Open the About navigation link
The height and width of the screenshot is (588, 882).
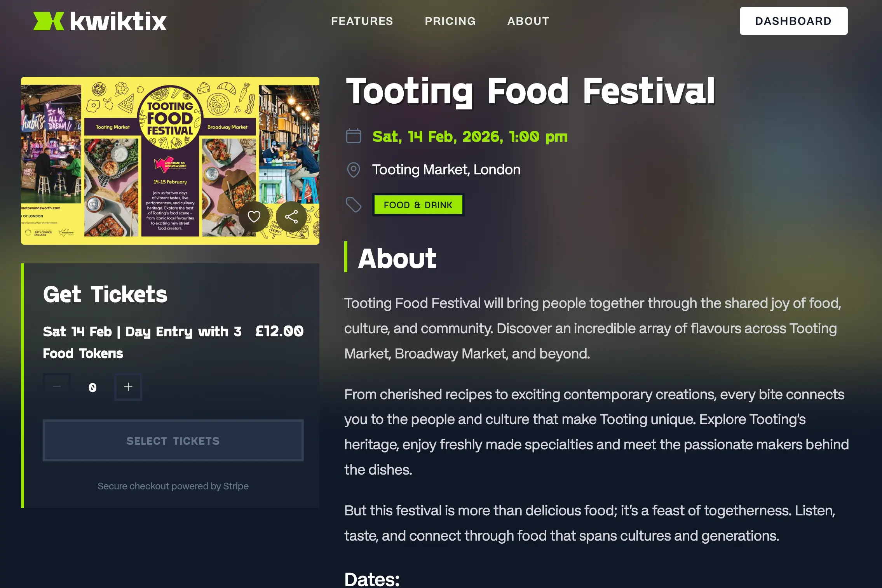pos(528,21)
